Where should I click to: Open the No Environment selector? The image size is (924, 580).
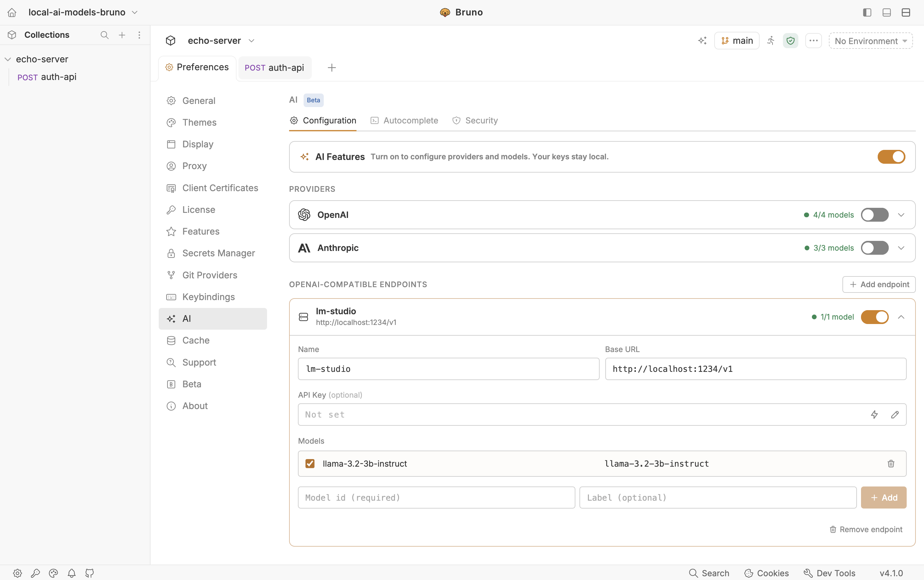coord(871,41)
